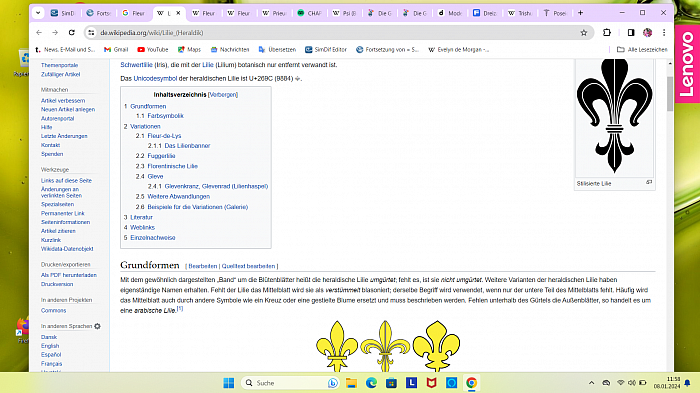Click Zufälliger Artikel in sidebar
The width and height of the screenshot is (700, 393).
coord(61,75)
